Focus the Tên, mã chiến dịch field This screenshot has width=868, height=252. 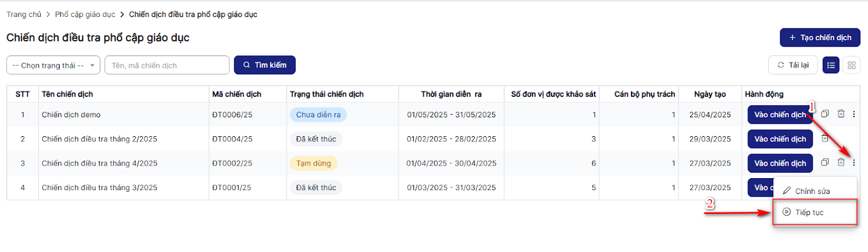(x=167, y=65)
